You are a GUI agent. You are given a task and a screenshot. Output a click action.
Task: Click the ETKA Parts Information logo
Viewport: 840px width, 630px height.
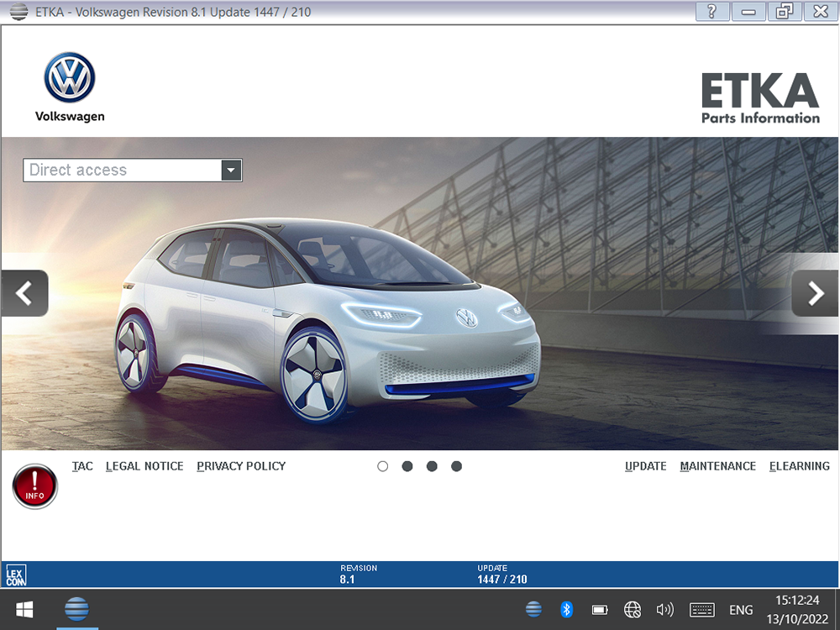coord(761,98)
